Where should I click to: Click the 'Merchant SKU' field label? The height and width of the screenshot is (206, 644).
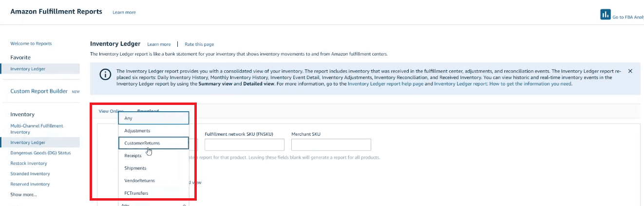306,134
